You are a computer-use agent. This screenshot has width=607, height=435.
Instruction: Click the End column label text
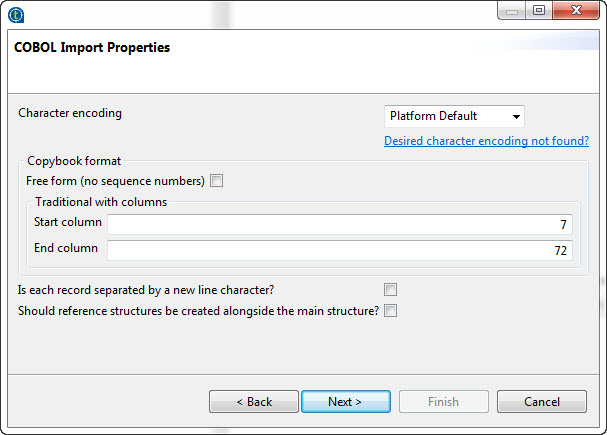pyautogui.click(x=66, y=248)
